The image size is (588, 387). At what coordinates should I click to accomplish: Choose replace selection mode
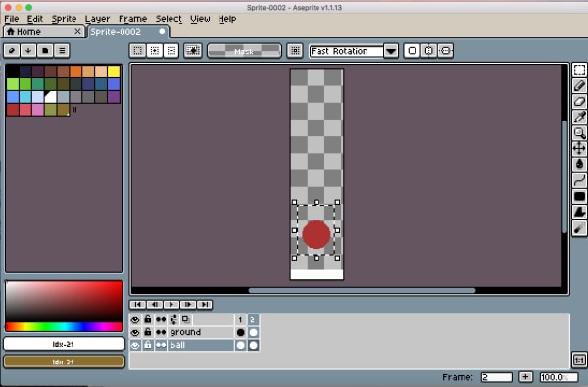click(x=137, y=50)
